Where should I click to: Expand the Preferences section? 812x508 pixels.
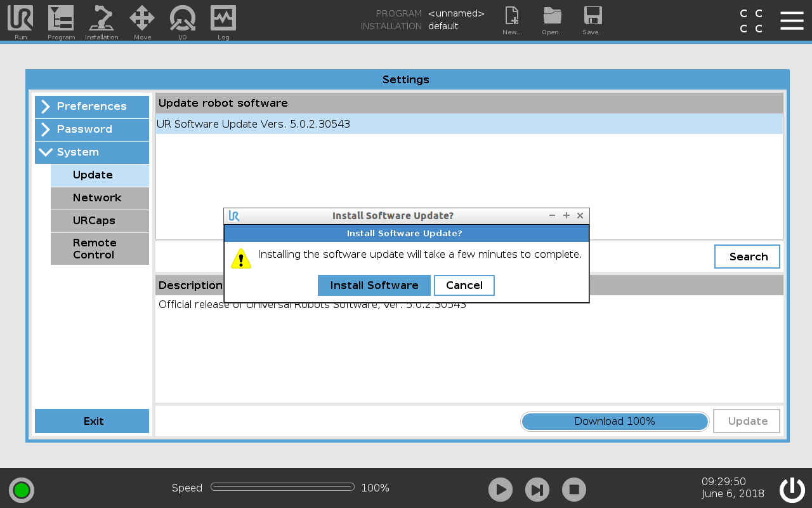[92, 107]
